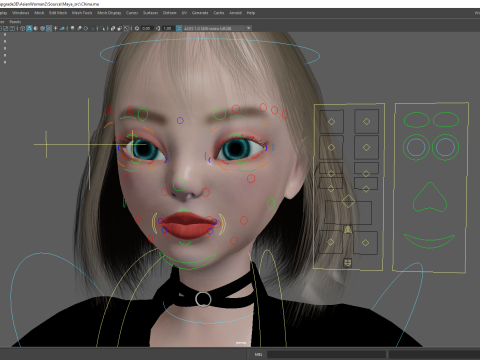Toggle viewport Shadows icon
The width and height of the screenshot is (480, 360).
point(62,29)
